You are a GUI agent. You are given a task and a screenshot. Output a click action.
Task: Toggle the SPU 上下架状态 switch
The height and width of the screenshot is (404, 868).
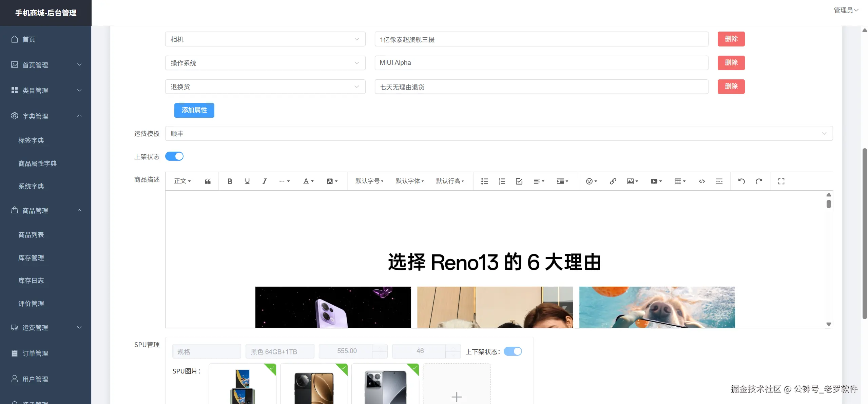513,351
